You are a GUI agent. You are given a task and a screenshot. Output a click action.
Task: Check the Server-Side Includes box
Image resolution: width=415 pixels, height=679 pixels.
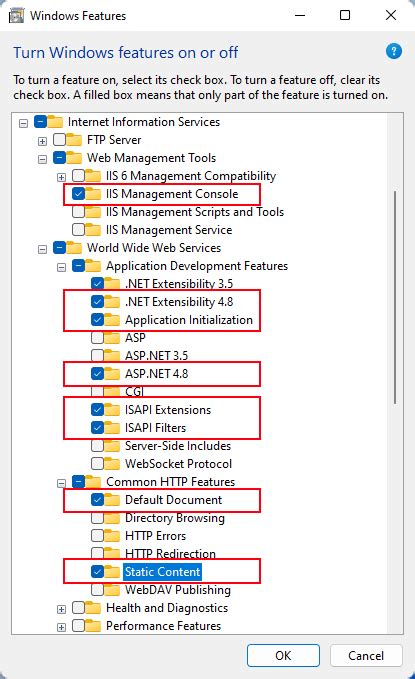97,446
